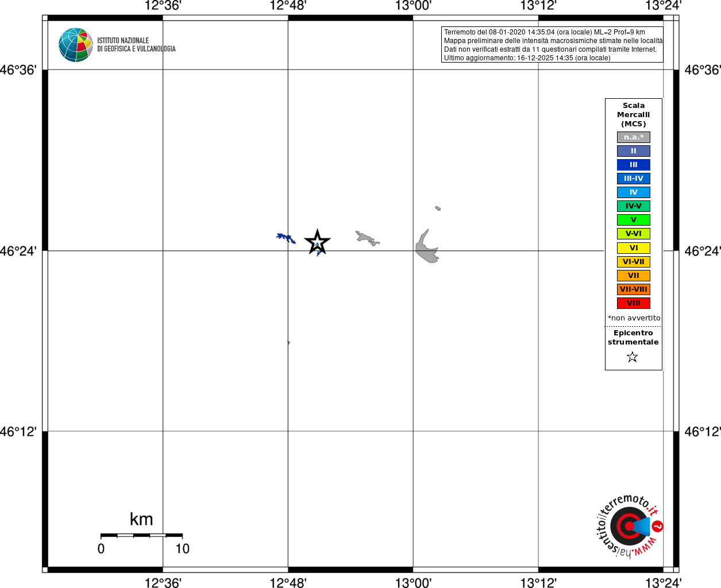Click the II intensity legend swatch

coord(634,151)
